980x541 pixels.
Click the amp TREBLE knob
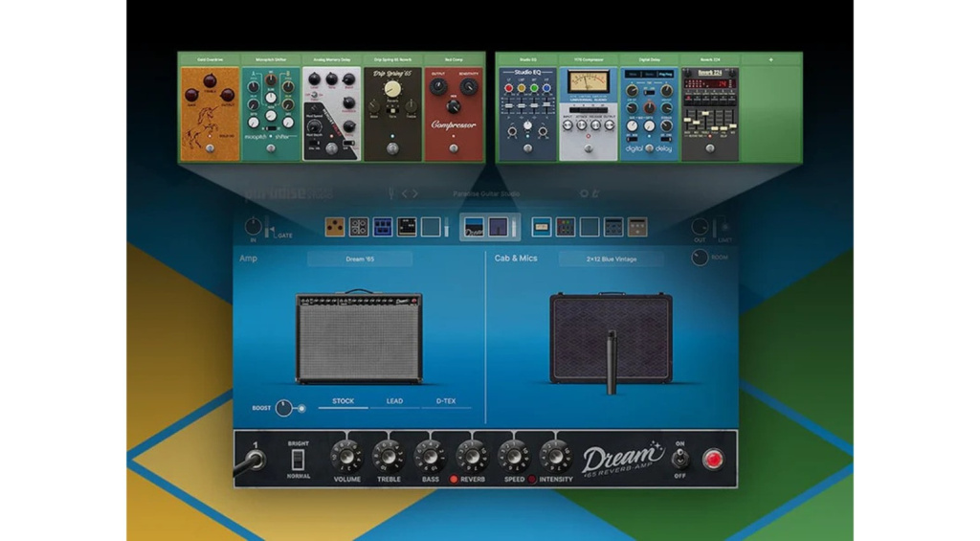point(389,457)
